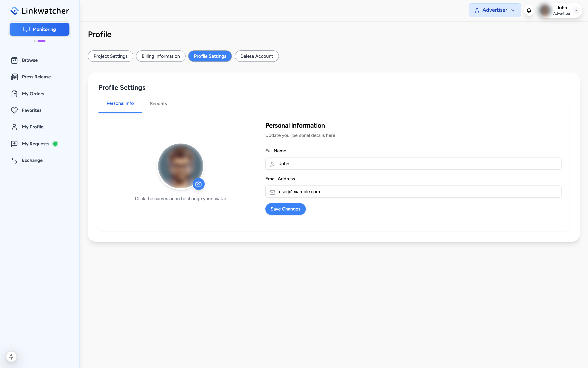Click the person icon in Advertiser selector
Viewport: 588px width, 368px height.
click(x=477, y=10)
